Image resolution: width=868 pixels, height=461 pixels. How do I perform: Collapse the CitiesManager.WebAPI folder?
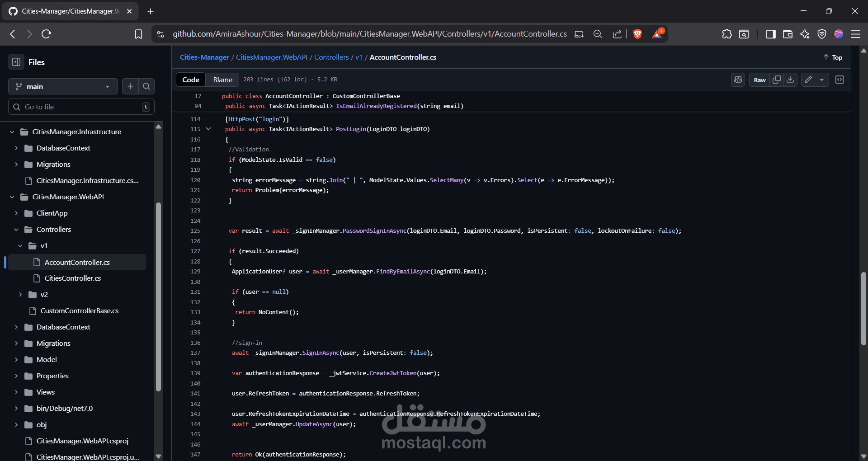click(12, 197)
